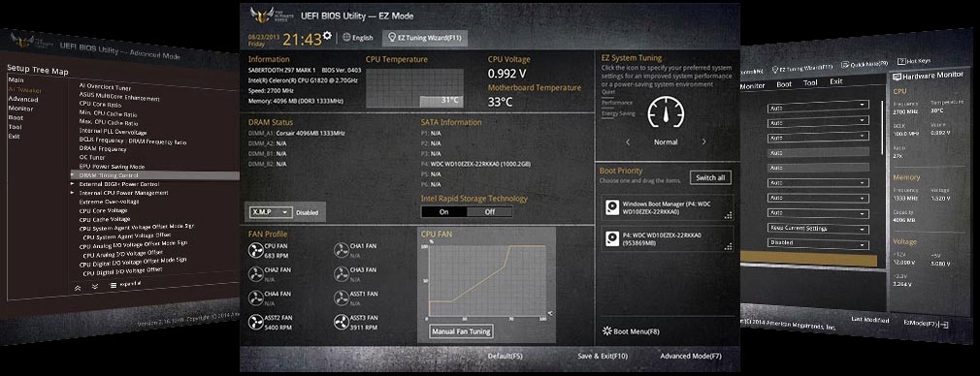Open Boot Menu snowflake icon
Image resolution: width=980 pixels, height=376 pixels.
(x=606, y=331)
